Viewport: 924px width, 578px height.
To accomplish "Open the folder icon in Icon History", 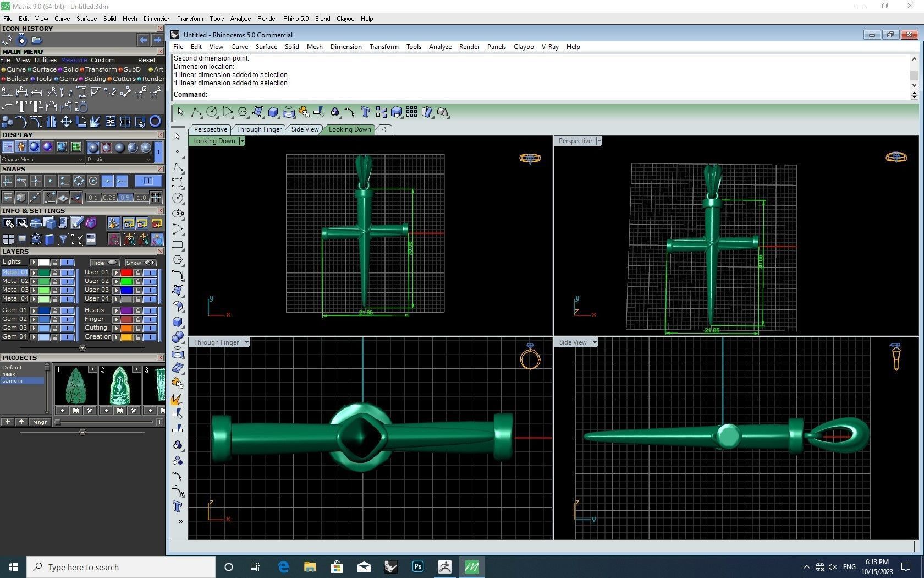I will (x=37, y=40).
